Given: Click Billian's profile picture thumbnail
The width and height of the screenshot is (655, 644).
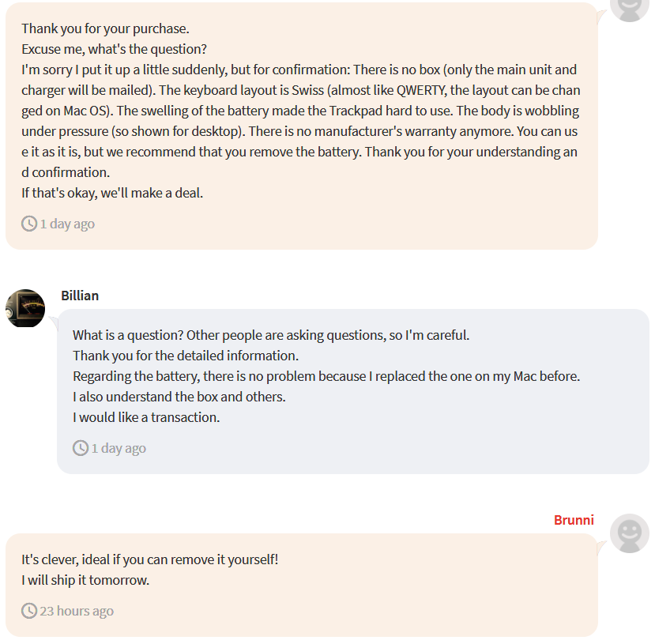Looking at the screenshot, I should pos(25,308).
